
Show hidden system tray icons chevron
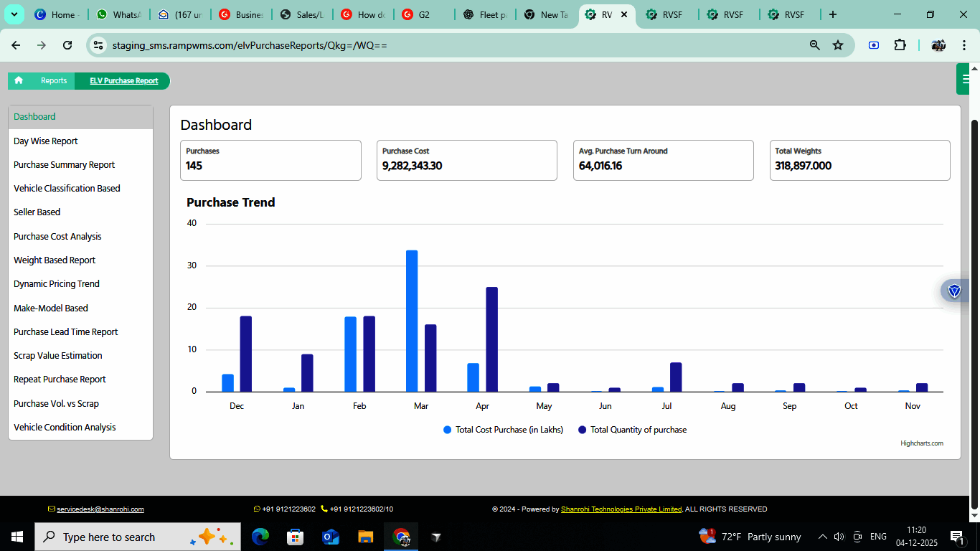(822, 537)
